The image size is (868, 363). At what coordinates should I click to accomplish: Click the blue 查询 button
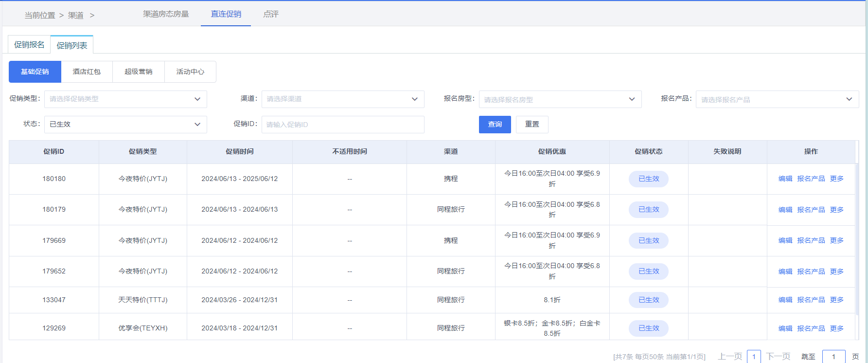pos(495,125)
